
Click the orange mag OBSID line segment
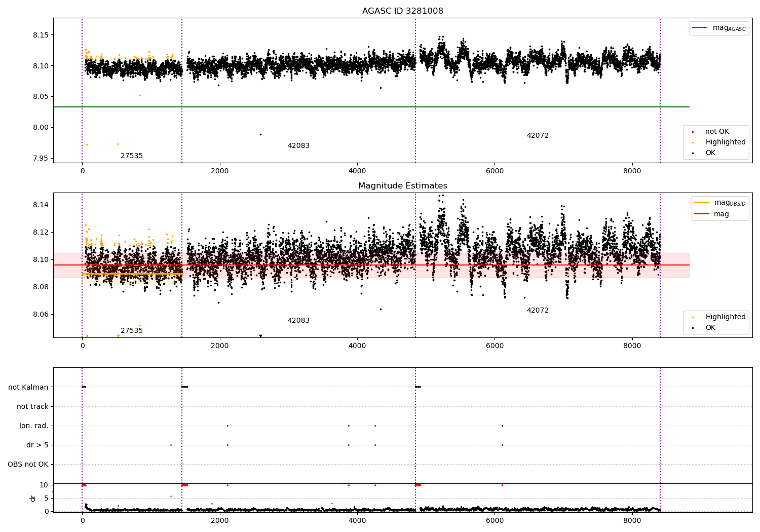point(132,274)
